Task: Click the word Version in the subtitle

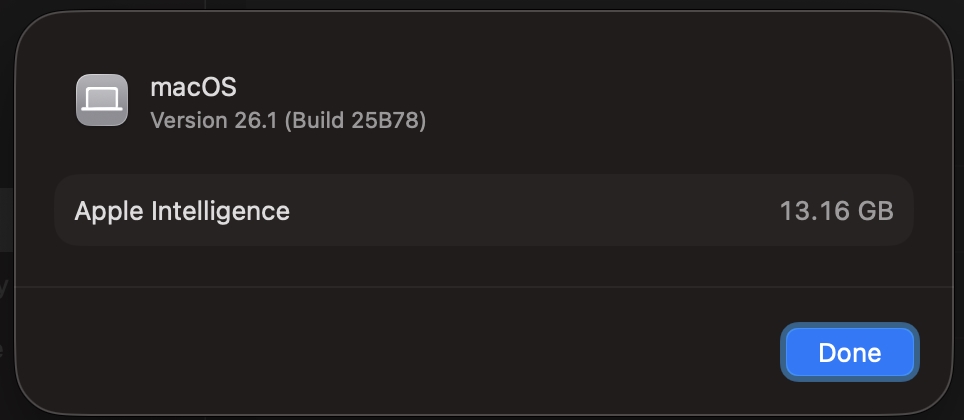Action: (x=188, y=121)
